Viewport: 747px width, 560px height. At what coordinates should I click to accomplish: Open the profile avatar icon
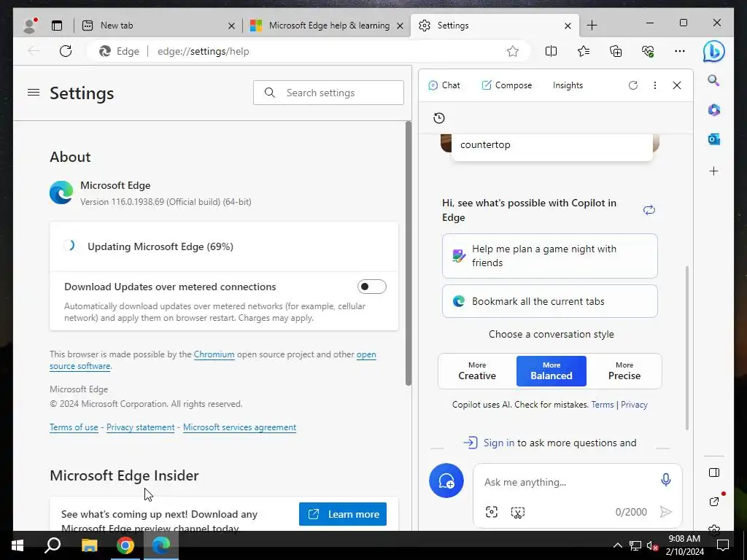(31, 26)
